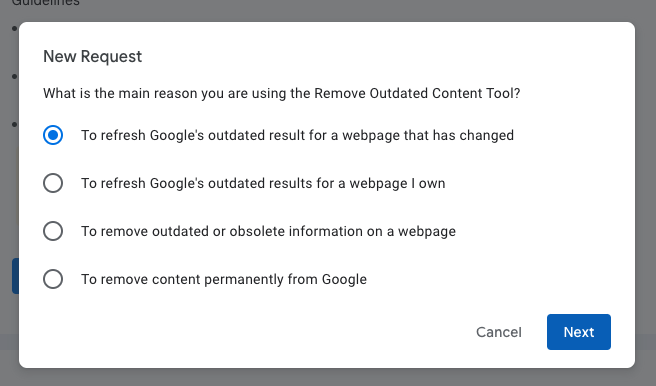The height and width of the screenshot is (386, 656).
Task: Click label text 'To remove content permanently from Google'
Action: click(x=224, y=279)
